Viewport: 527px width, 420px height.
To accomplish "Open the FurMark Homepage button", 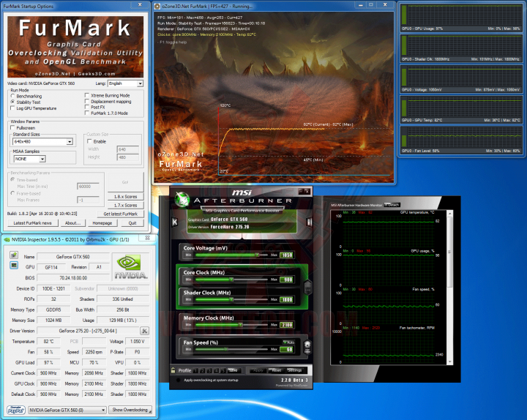I will pyautogui.click(x=102, y=223).
